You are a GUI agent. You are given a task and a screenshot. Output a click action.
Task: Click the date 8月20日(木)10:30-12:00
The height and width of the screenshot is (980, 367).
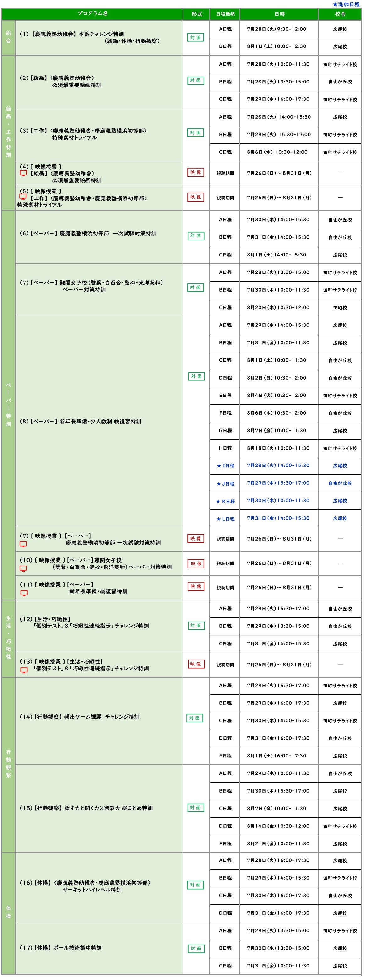point(278,307)
